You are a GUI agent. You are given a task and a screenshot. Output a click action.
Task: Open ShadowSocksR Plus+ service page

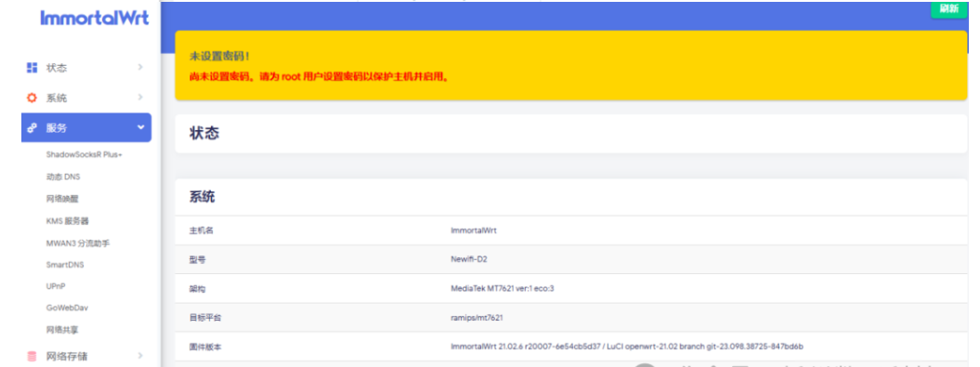click(85, 154)
